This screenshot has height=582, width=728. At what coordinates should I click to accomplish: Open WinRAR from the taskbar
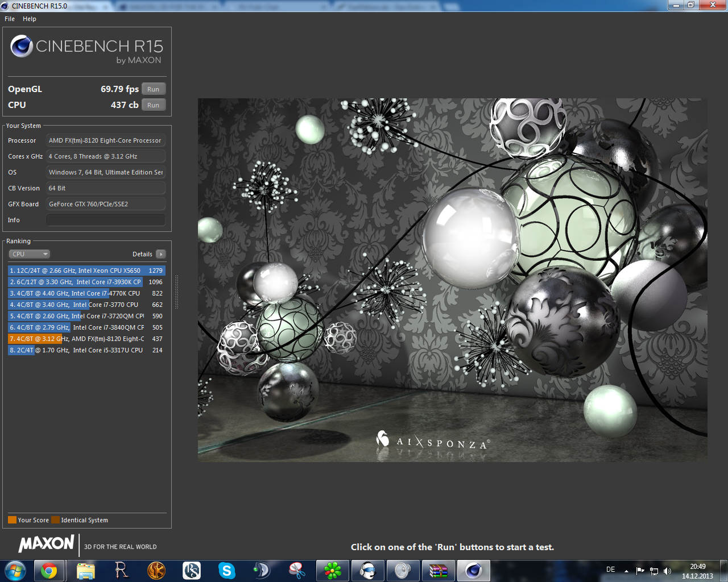click(x=439, y=571)
